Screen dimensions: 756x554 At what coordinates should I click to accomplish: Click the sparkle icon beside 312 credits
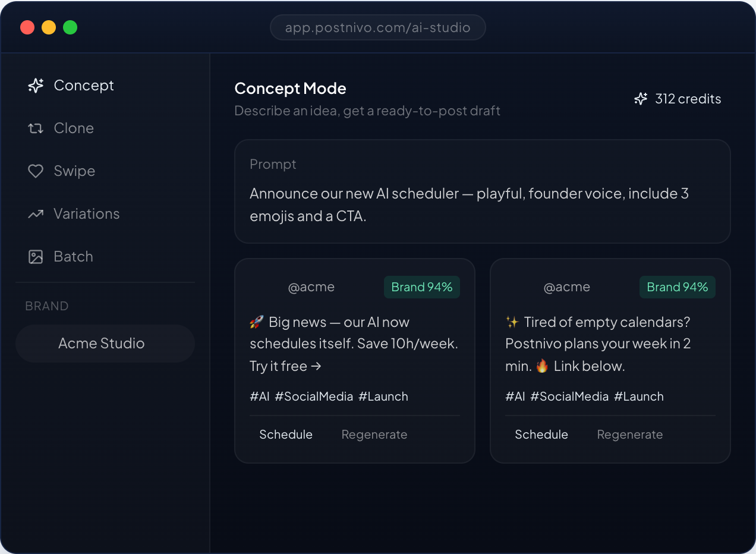tap(641, 99)
